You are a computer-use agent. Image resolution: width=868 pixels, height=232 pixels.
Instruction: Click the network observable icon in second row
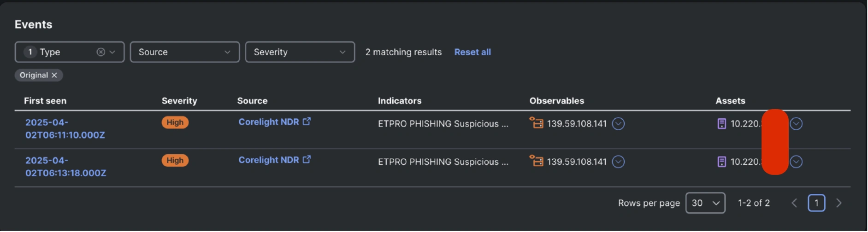coord(536,161)
